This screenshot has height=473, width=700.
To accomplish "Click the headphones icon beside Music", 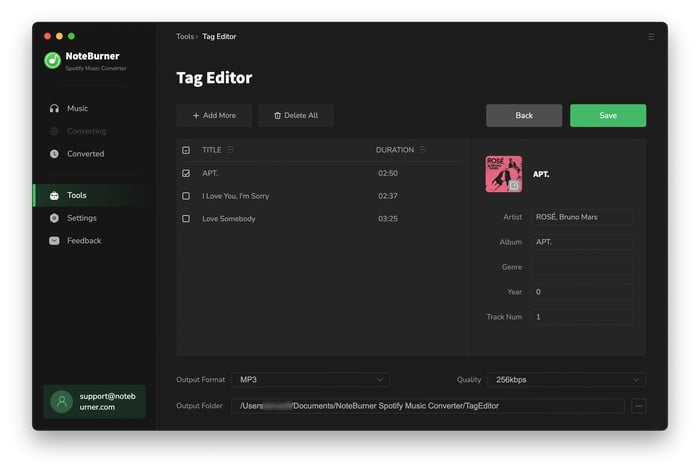I will (x=54, y=108).
